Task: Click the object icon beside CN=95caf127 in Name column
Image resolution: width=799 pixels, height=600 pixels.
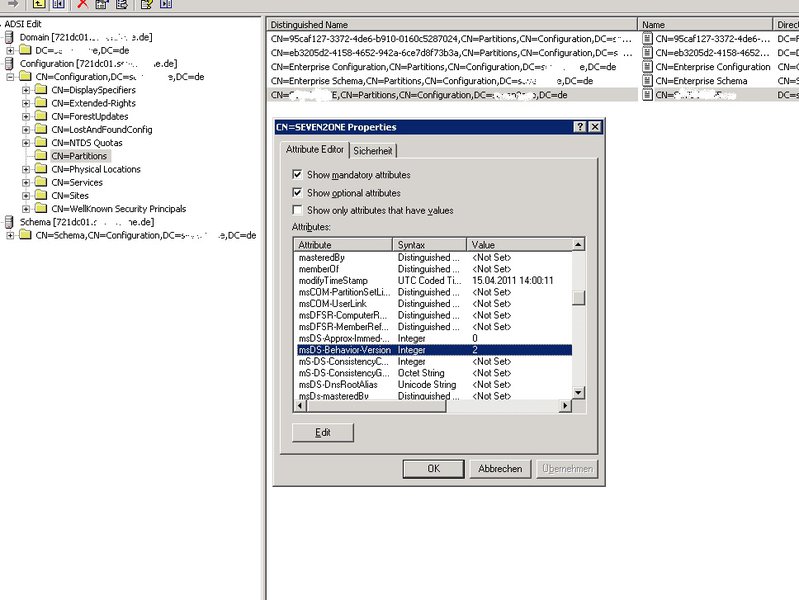Action: [647, 39]
